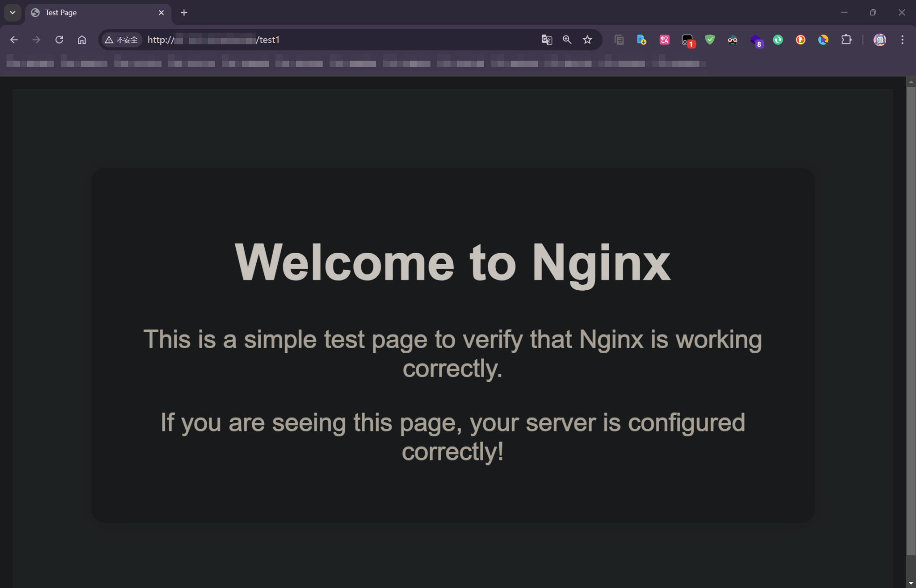Click the not secure warning chip

(121, 40)
